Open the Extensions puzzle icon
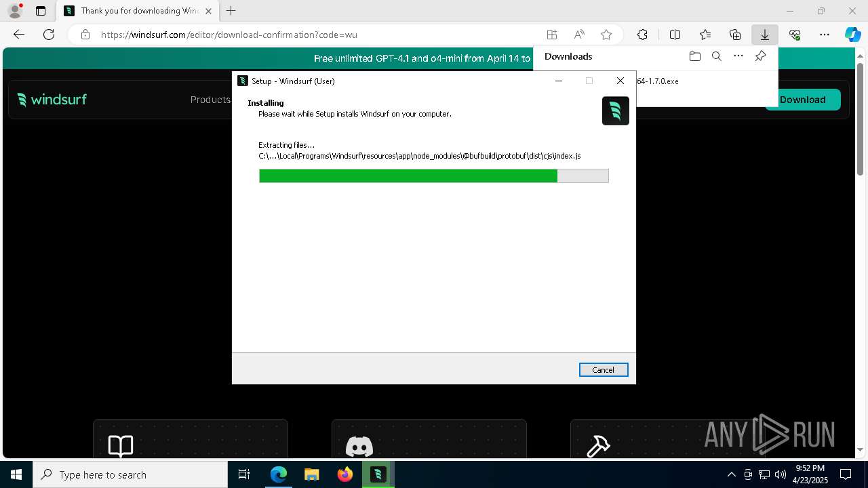Screen dimensions: 868x488 [642, 35]
